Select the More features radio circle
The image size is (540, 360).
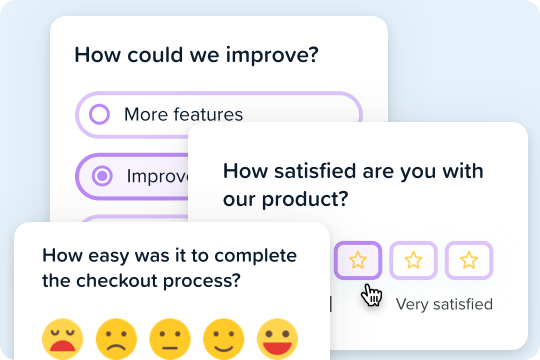[x=100, y=114]
